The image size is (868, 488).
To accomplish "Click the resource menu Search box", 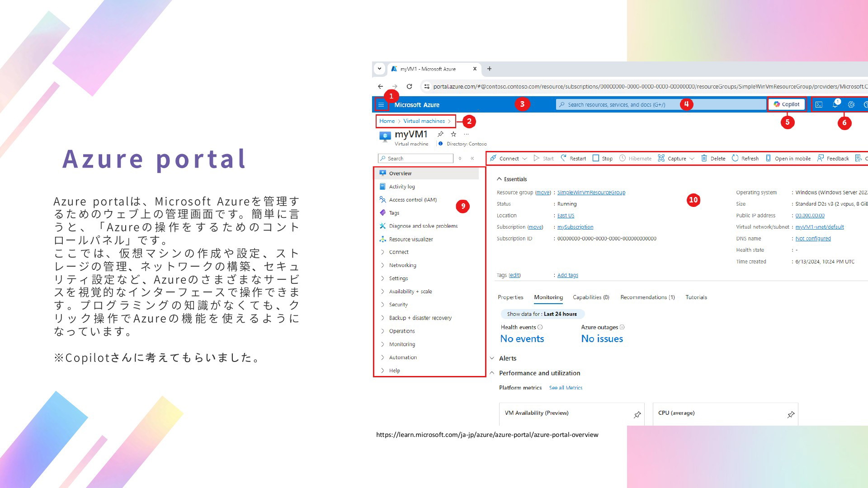I will click(x=415, y=159).
